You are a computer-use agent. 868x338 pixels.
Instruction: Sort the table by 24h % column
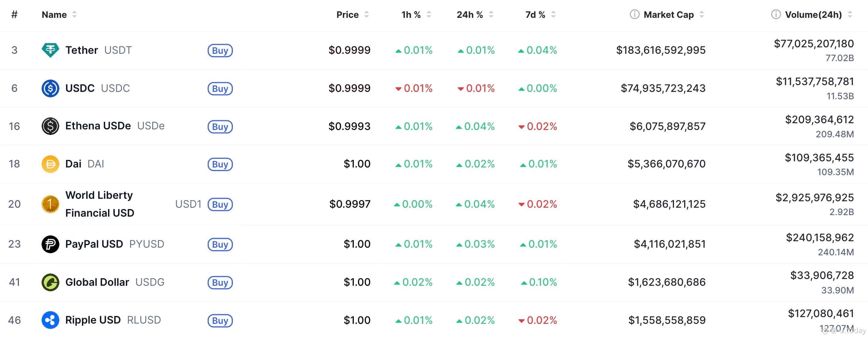[492, 14]
